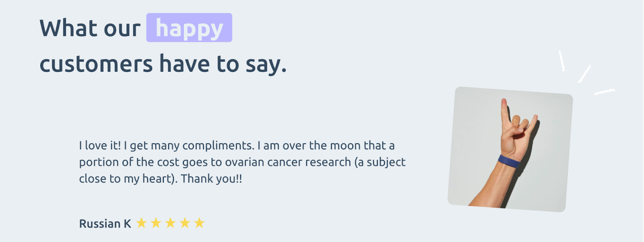Click the "I love it!" text in the review

tap(100, 145)
